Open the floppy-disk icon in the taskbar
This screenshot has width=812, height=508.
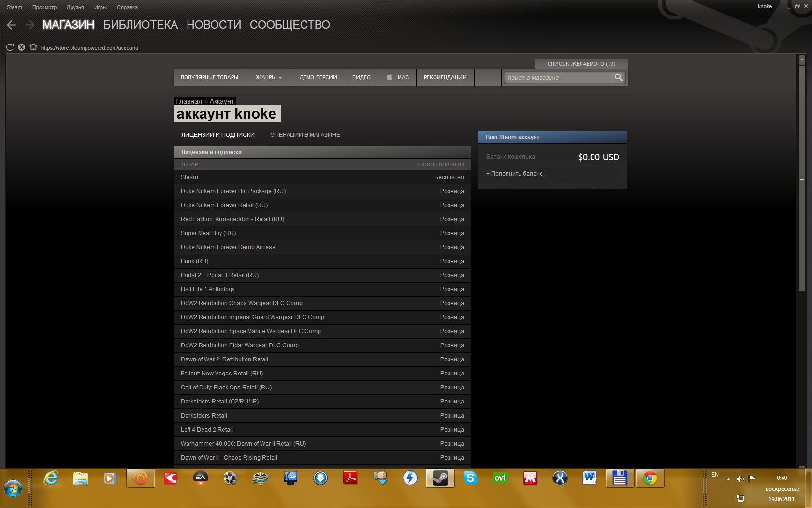click(620, 478)
